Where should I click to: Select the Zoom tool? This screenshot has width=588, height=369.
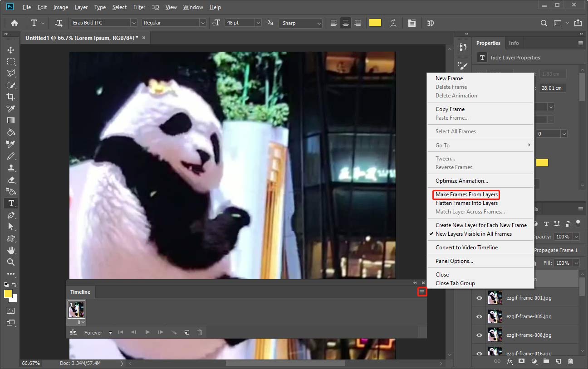[x=11, y=262]
